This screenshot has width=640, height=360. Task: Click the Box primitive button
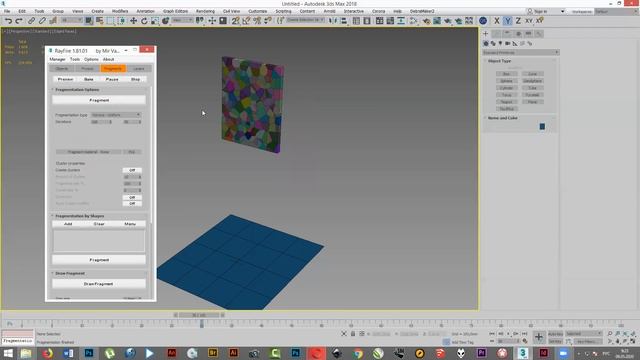click(x=507, y=74)
